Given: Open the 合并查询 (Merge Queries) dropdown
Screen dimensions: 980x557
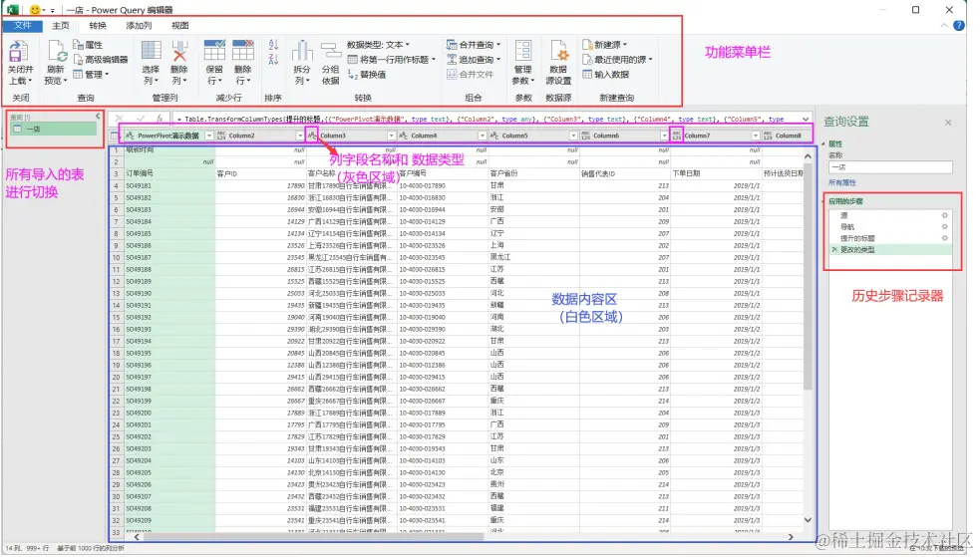Looking at the screenshot, I should (x=474, y=44).
